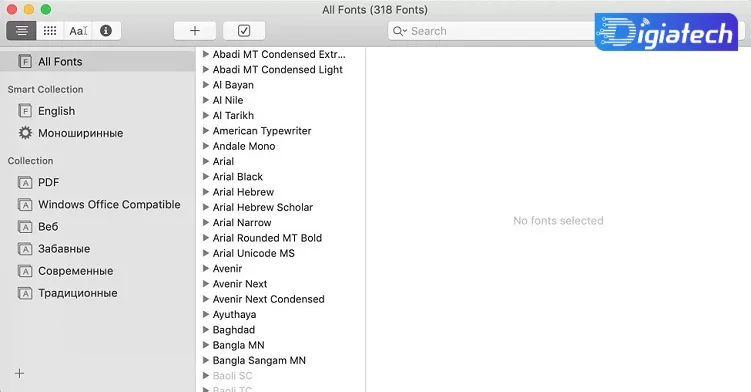This screenshot has width=751, height=392.
Task: Expand the Arial Black disclosure triangle
Action: coord(205,177)
